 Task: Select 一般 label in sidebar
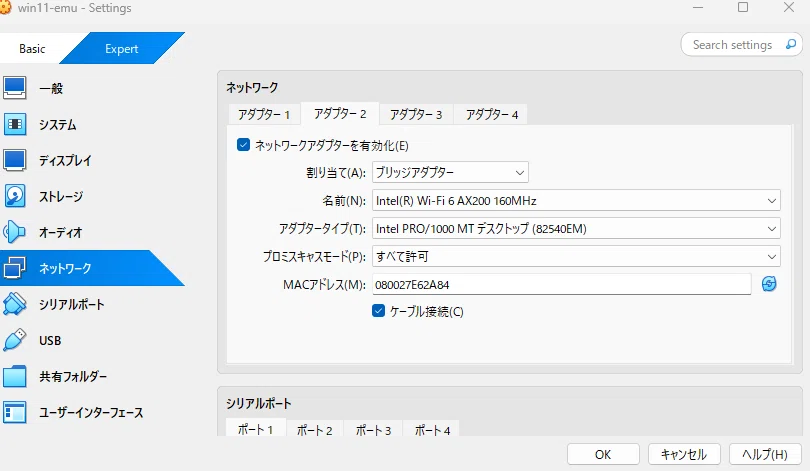[51, 88]
